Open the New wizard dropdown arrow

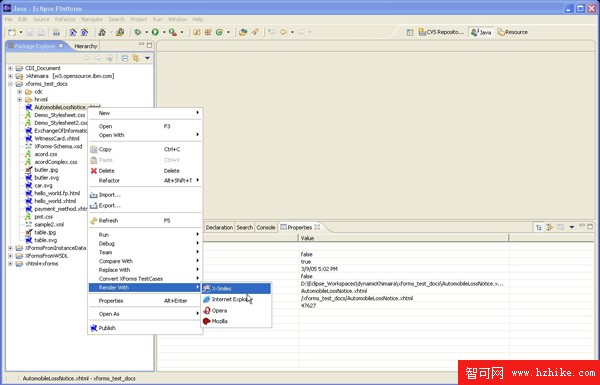tap(21, 33)
